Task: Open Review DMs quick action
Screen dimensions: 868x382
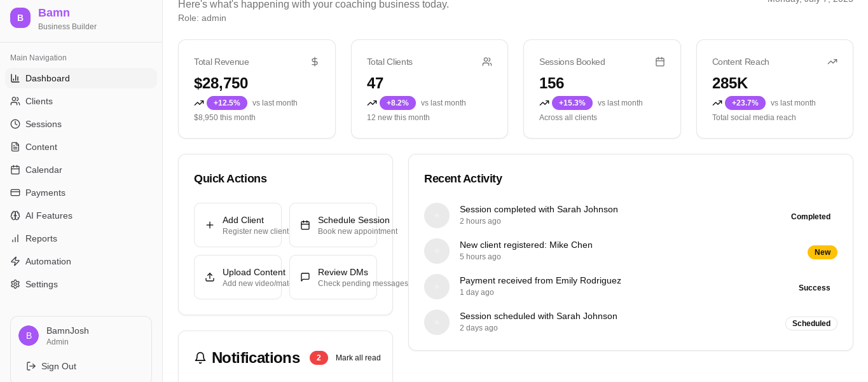Action: coord(333,277)
